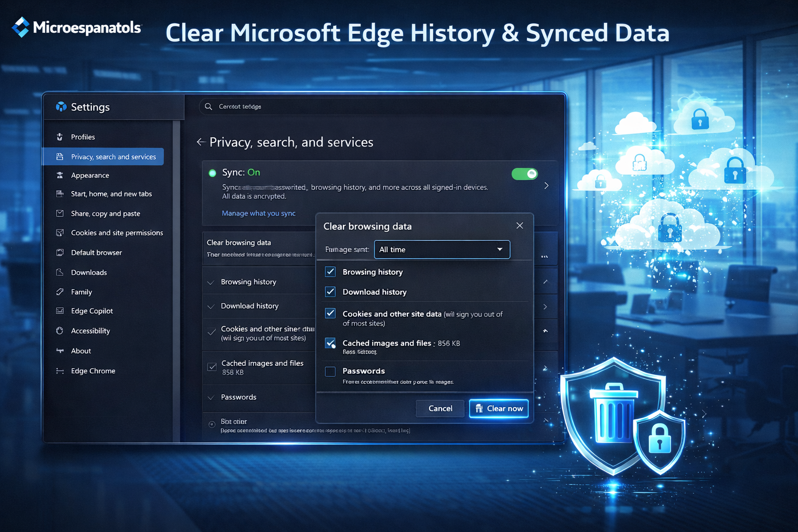The height and width of the screenshot is (532, 798).
Task: Click the Appearance icon in sidebar
Action: (60, 176)
